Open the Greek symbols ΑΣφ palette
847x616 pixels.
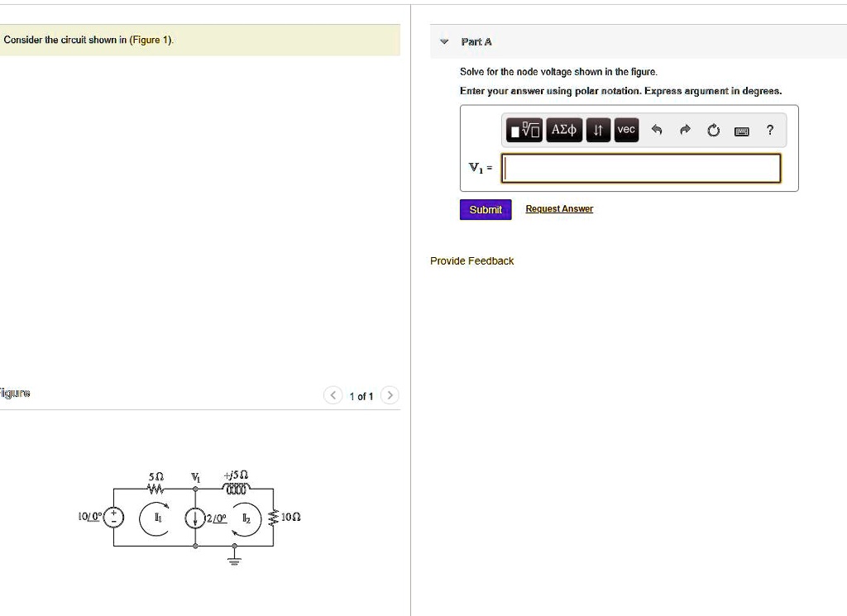[x=563, y=130]
